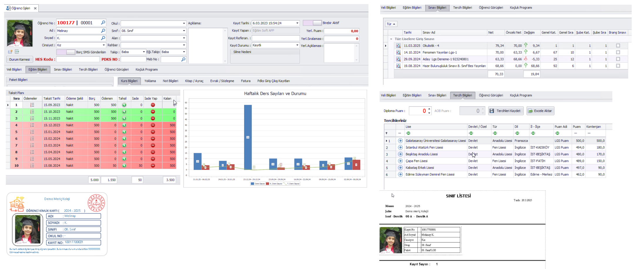Check Branş Sınavı box for Fenomen Yayınları Lgs-1
The height and width of the screenshot is (269, 644).
coord(618,52)
